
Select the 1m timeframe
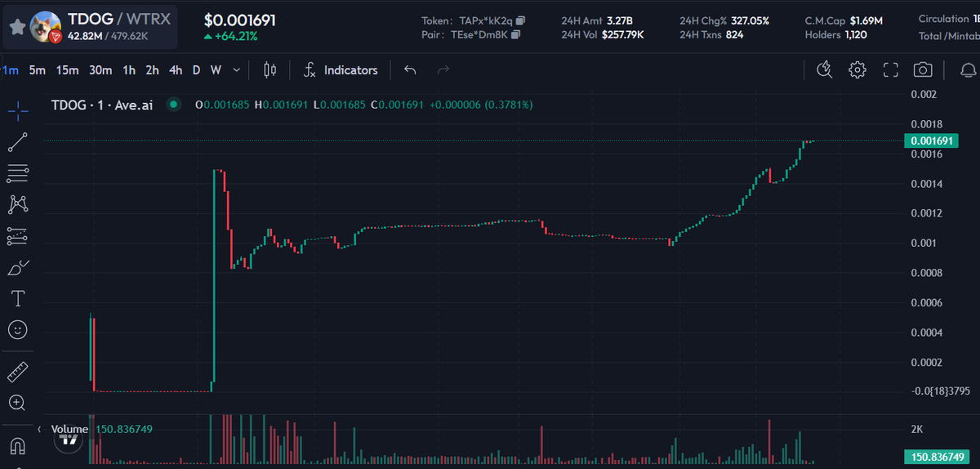pos(10,70)
